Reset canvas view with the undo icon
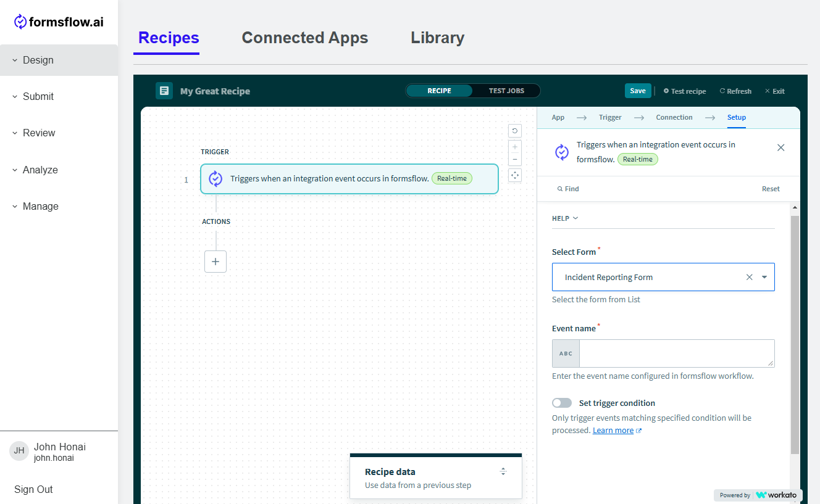Viewport: 820px width, 504px height. coord(515,131)
